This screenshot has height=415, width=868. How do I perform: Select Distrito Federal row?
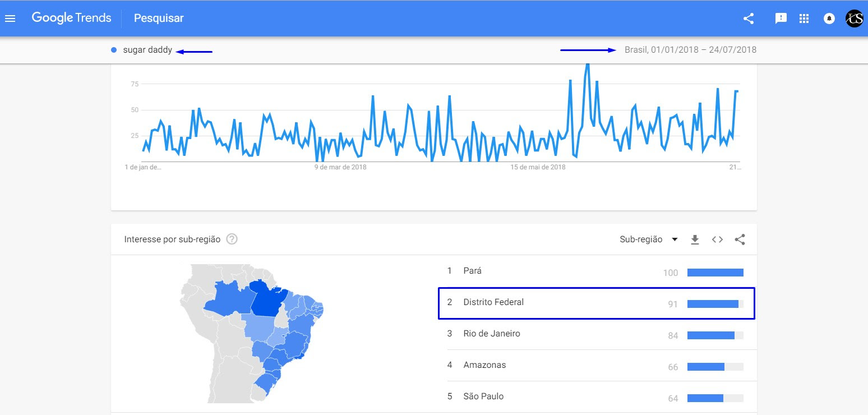pos(597,303)
